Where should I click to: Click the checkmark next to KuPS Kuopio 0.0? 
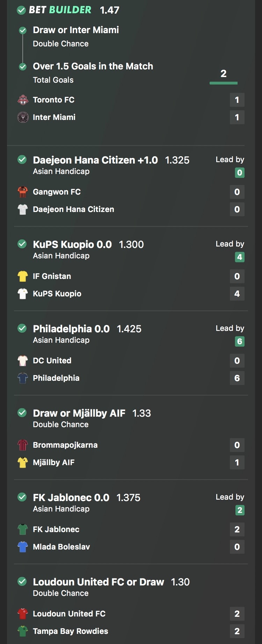pos(22,244)
